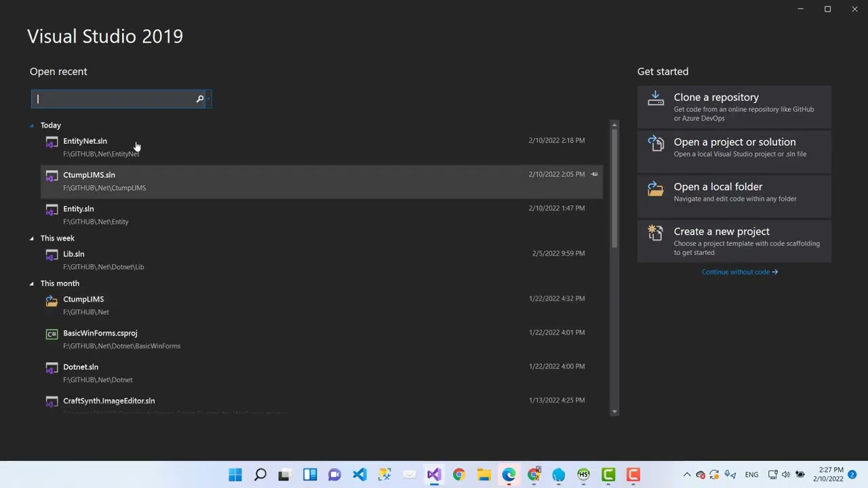Click the Lib.sln solution icon
This screenshot has height=488, width=868.
(x=52, y=256)
